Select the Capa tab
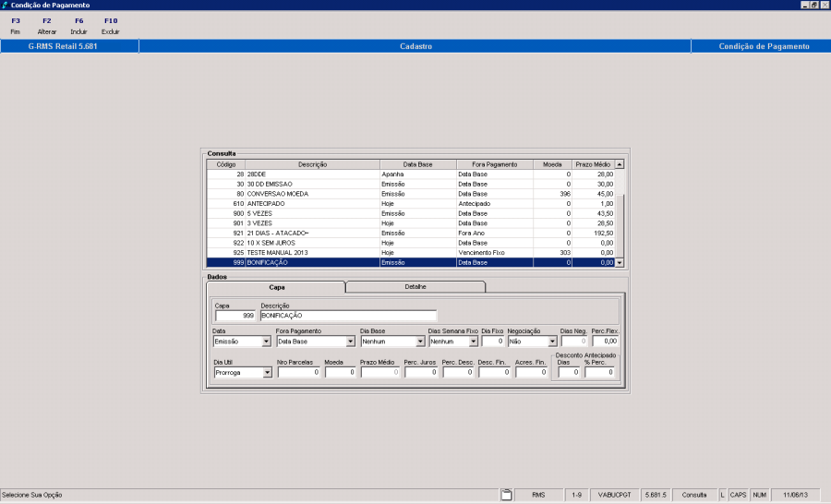The width and height of the screenshot is (831, 504). point(276,287)
